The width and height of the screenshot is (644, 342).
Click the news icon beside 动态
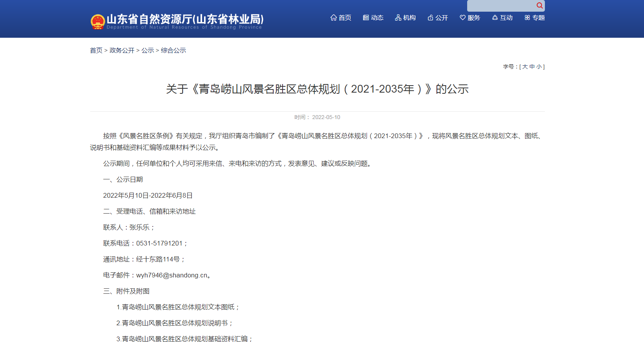coord(366,18)
